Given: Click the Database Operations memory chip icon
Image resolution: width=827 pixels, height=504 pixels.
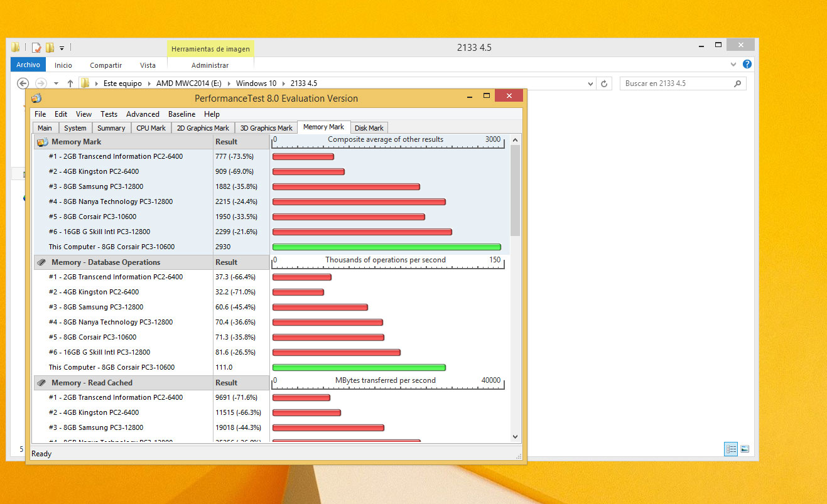Looking at the screenshot, I should [x=42, y=262].
